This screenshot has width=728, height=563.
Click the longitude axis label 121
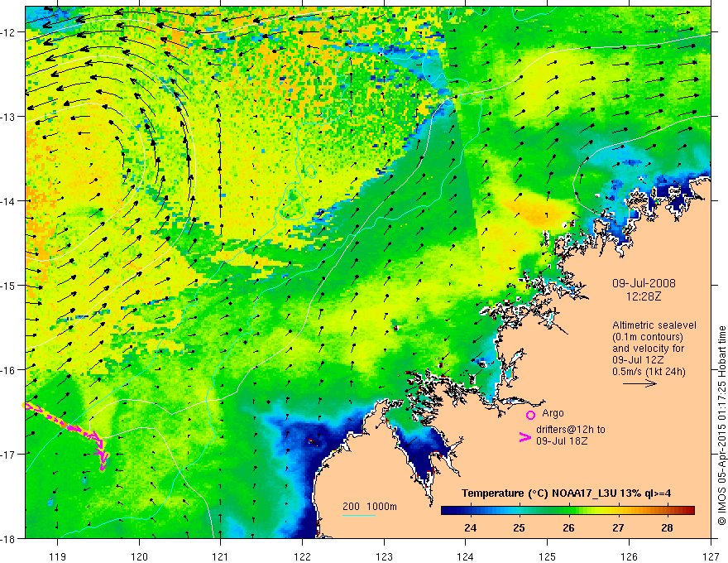click(221, 556)
